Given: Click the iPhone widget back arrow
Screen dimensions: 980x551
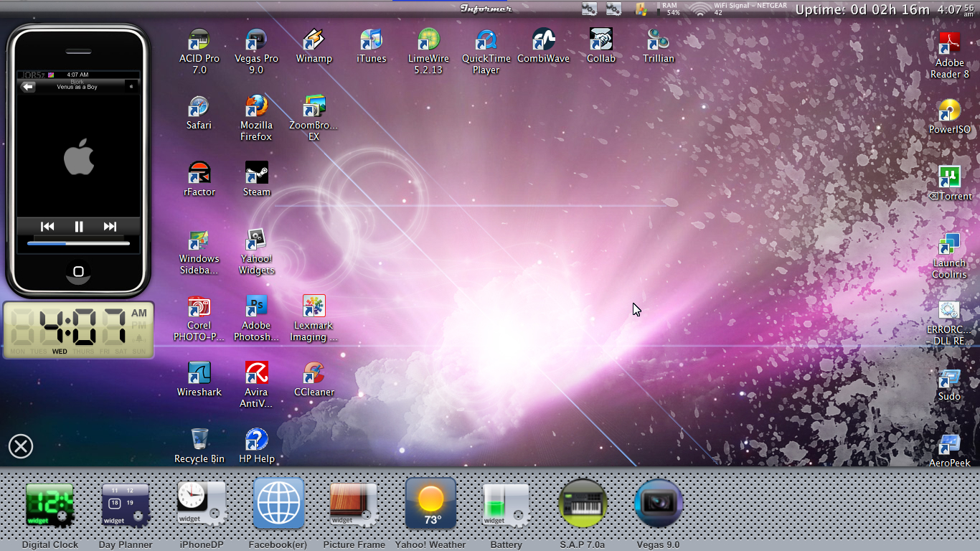Looking at the screenshot, I should coord(28,87).
